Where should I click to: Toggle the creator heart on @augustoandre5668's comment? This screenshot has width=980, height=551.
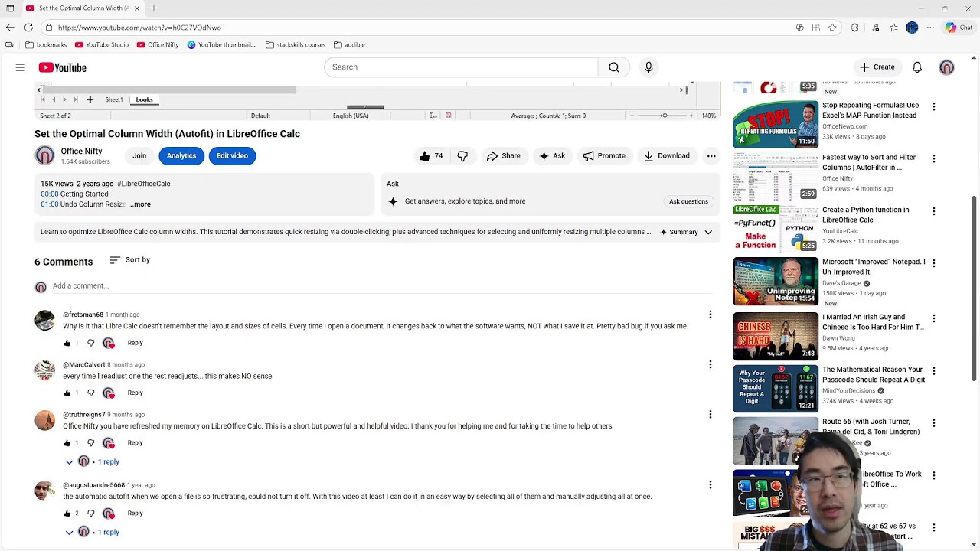click(109, 513)
